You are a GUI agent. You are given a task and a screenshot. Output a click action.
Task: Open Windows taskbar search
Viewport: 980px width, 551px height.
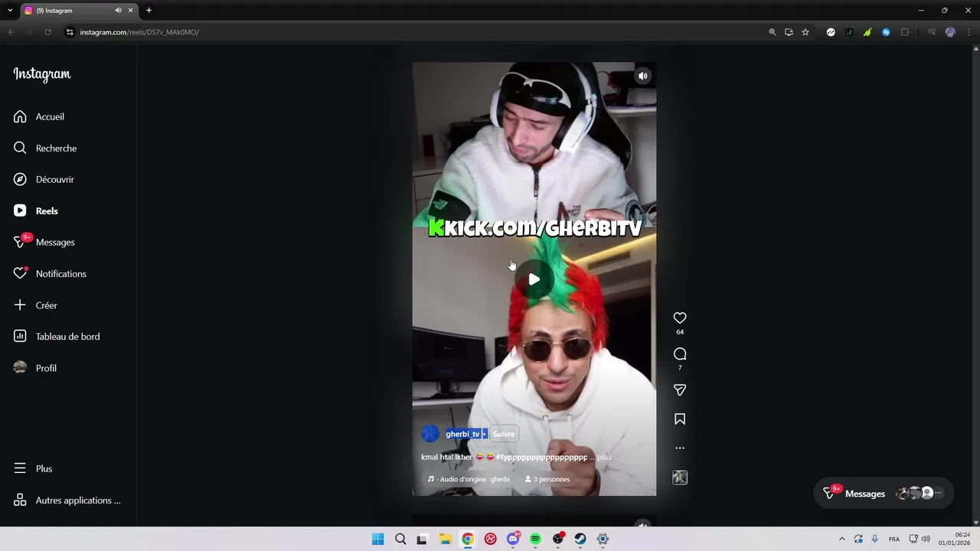pos(400,539)
